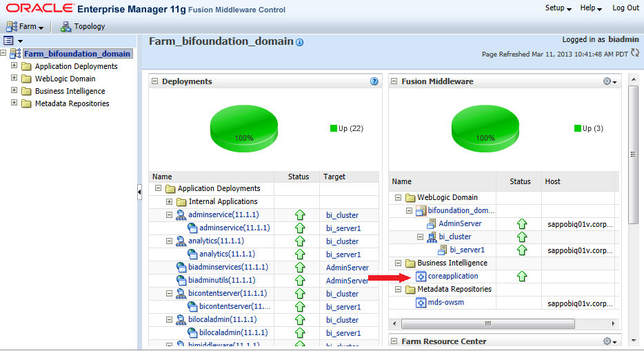The image size is (644, 351).
Task: Click Fusion Middleware horizontal scrollbar thumb
Action: 488,323
